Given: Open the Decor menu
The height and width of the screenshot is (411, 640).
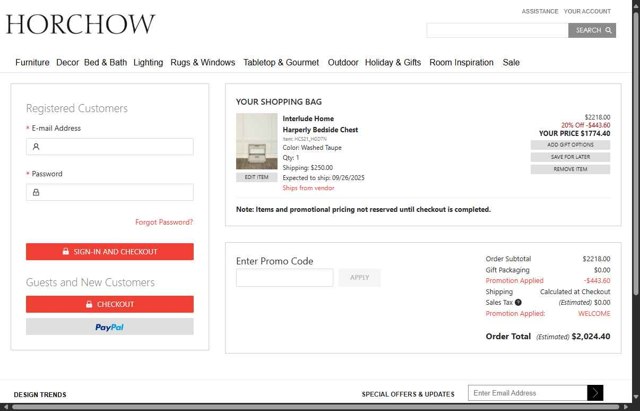Looking at the screenshot, I should 67,62.
